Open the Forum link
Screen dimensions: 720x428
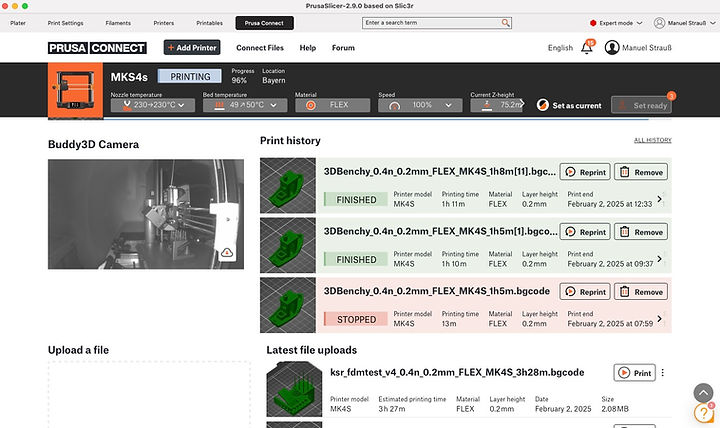pos(343,48)
